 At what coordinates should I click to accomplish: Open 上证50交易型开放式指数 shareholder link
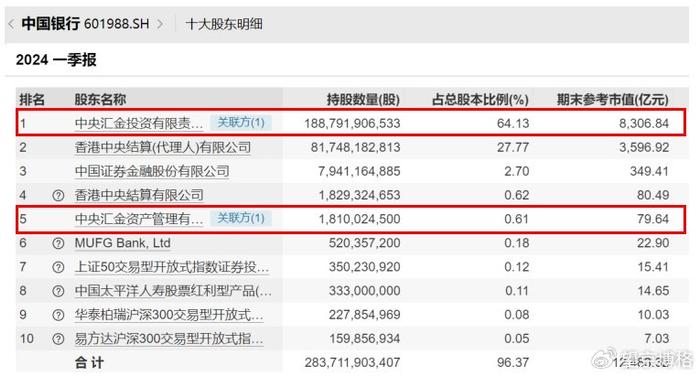pos(172,267)
